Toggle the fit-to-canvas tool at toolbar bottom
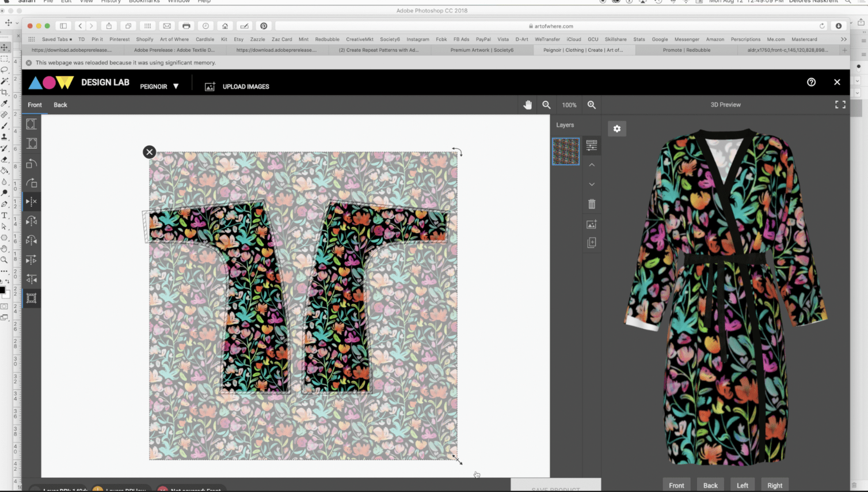This screenshot has width=868, height=492. [x=32, y=298]
